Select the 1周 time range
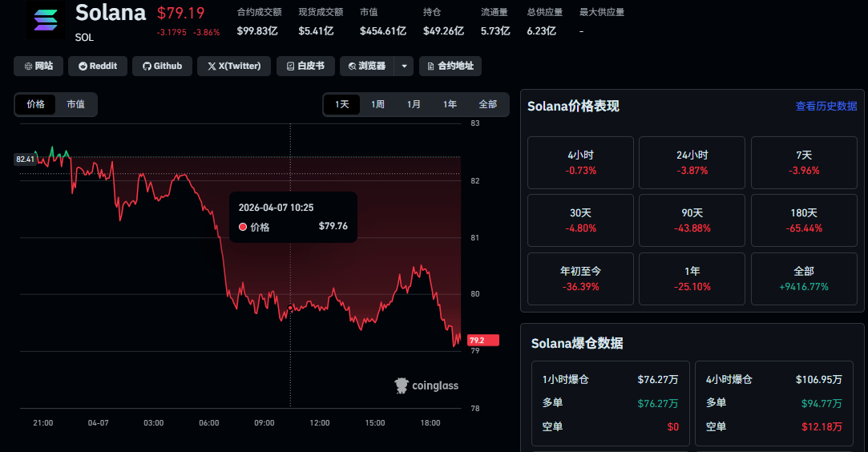This screenshot has height=452, width=868. tap(377, 104)
